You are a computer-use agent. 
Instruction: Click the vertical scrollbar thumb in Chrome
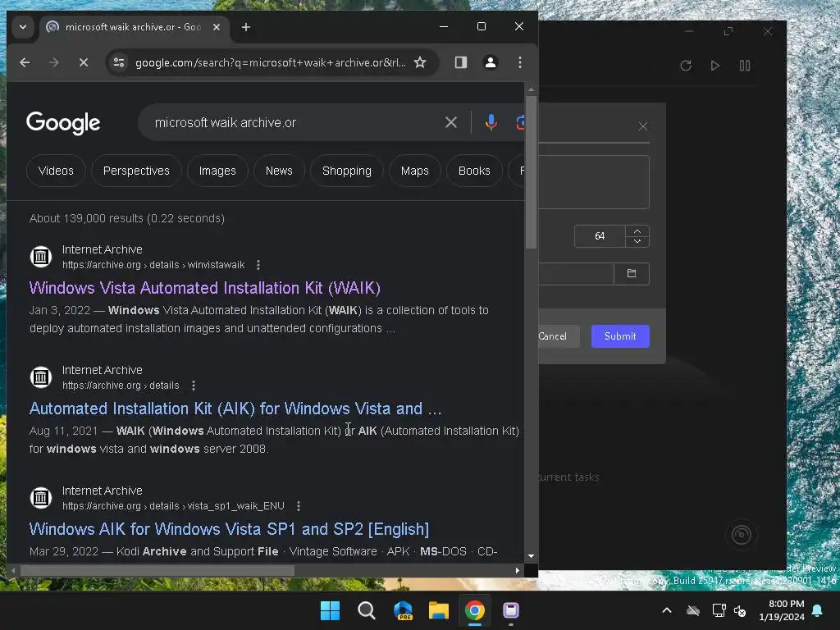[531, 172]
